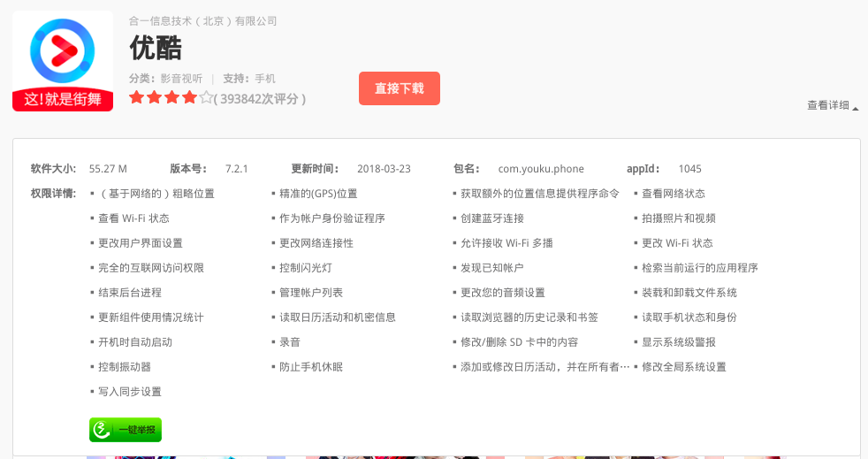The width and height of the screenshot is (868, 459).
Task: Click permission 修改全局系统设置
Action: tap(683, 366)
